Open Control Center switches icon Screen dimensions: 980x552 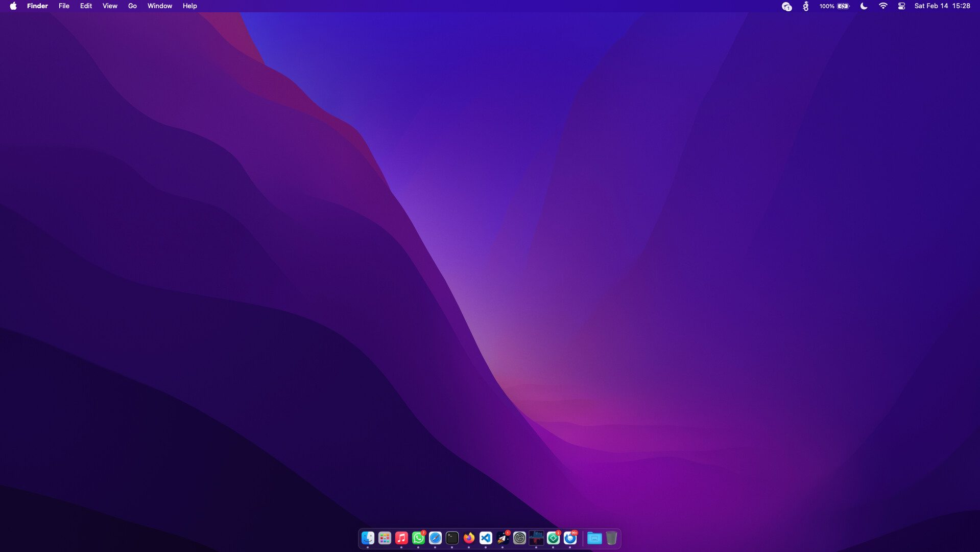point(901,6)
